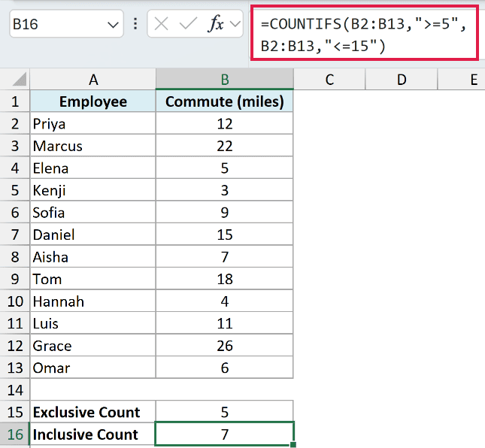Select row 13 header
The image size is (485, 448).
(x=15, y=368)
